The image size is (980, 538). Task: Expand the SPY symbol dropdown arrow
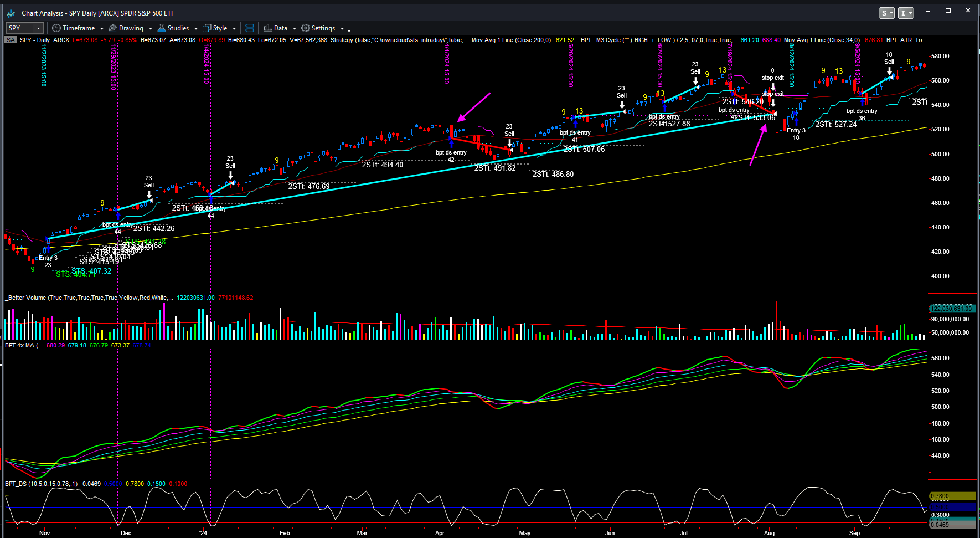click(x=38, y=28)
